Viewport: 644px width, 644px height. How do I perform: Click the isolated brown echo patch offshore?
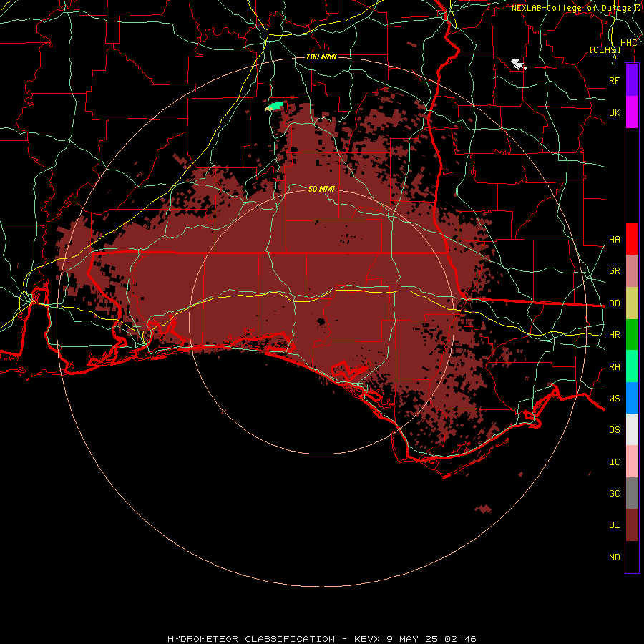coord(484,509)
